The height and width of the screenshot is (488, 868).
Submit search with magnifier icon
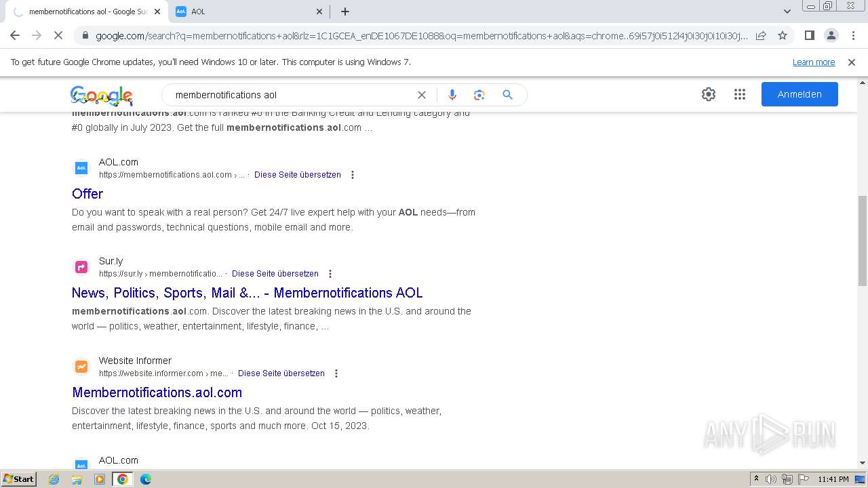pos(507,95)
